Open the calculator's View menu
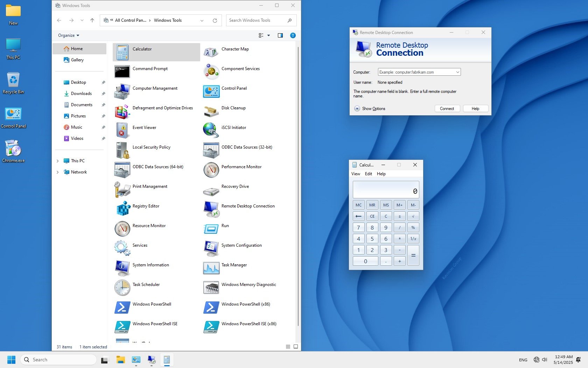The image size is (588, 368). coord(356,174)
